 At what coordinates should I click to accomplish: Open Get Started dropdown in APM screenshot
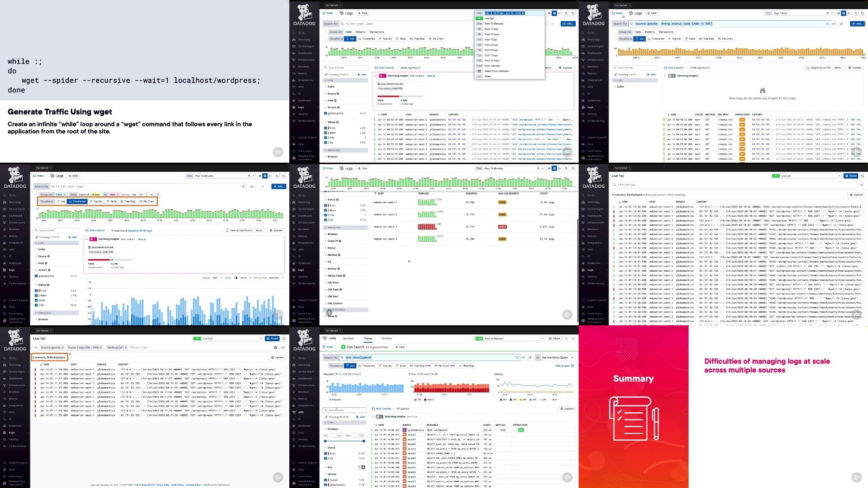click(333, 331)
